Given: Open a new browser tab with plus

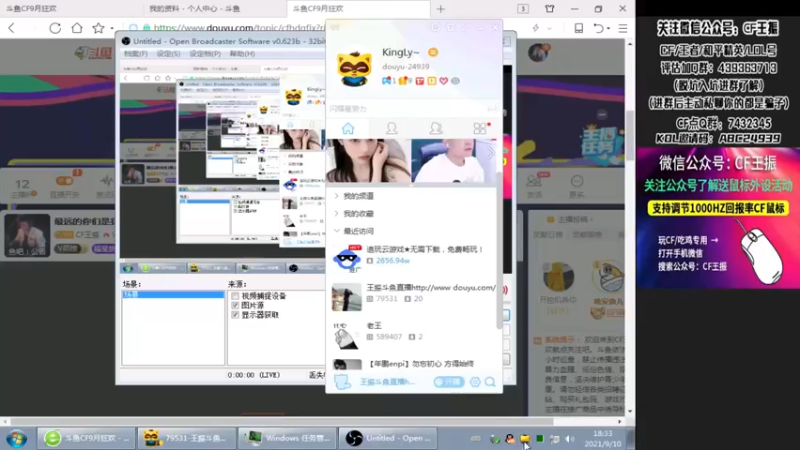Looking at the screenshot, I should (x=441, y=9).
